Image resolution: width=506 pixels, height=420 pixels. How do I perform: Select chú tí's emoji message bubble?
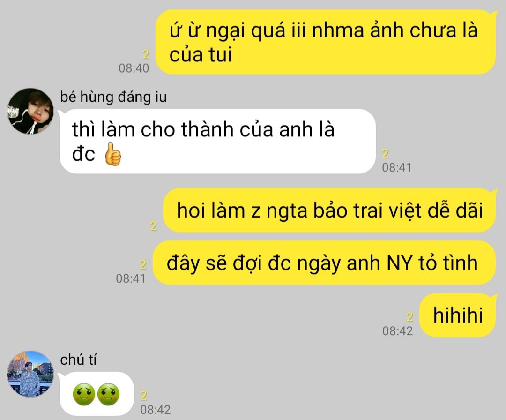97,394
